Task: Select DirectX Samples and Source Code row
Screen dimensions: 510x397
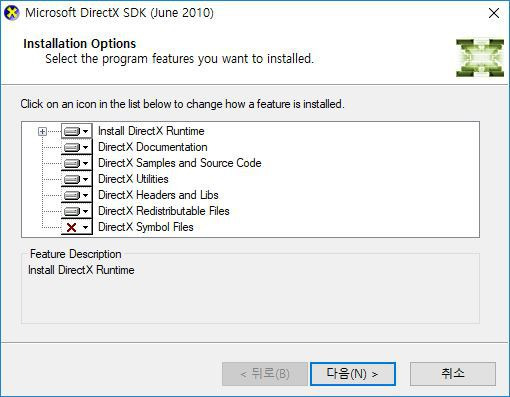Action: click(180, 163)
